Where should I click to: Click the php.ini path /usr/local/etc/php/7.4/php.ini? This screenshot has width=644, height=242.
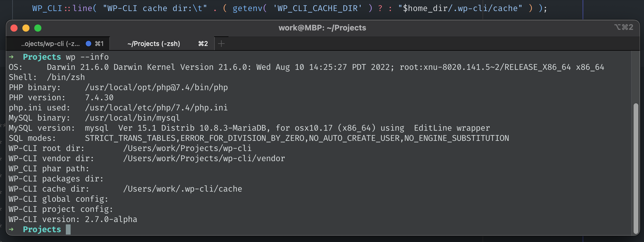(157, 107)
